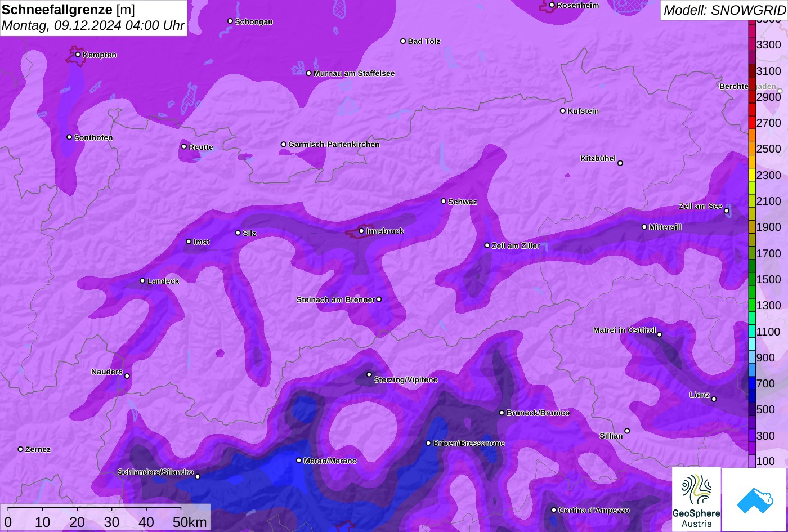Click the Berchtesgaden label
The height and width of the screenshot is (532, 788).
(747, 86)
